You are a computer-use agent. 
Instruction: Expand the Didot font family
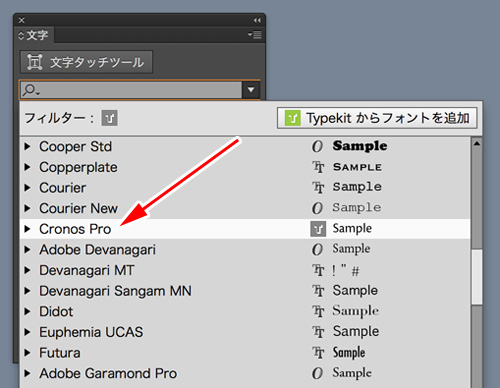(28, 312)
